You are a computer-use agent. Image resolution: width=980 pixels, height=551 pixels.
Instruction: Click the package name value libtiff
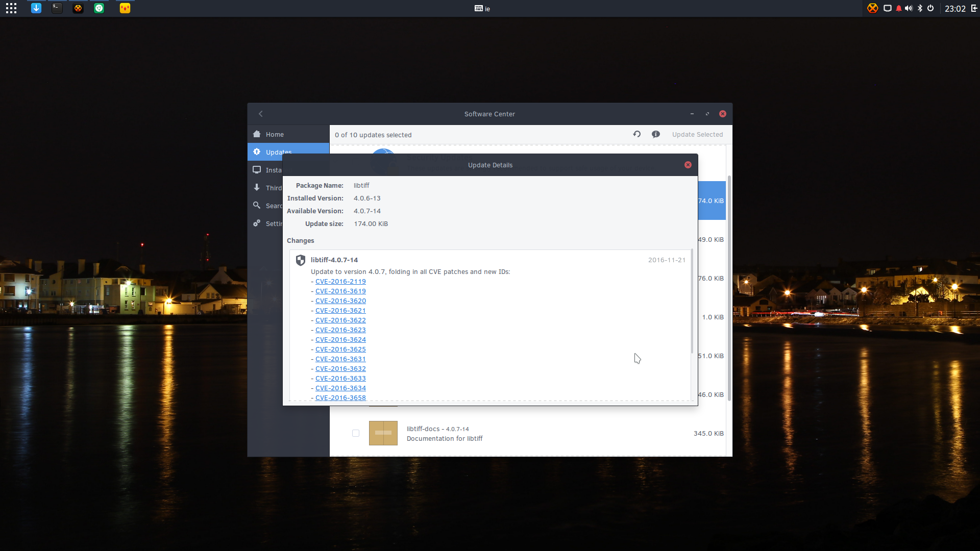(x=361, y=186)
